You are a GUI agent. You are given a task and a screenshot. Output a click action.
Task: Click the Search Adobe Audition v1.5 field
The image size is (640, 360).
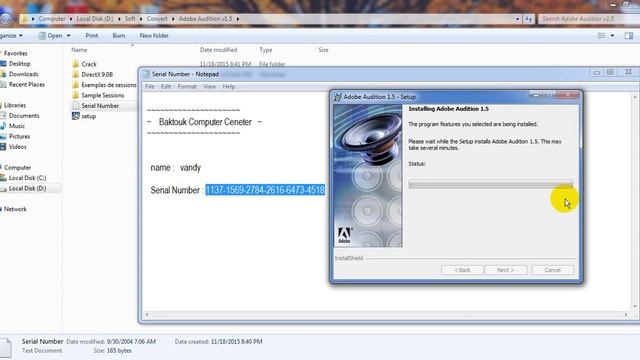coord(588,19)
